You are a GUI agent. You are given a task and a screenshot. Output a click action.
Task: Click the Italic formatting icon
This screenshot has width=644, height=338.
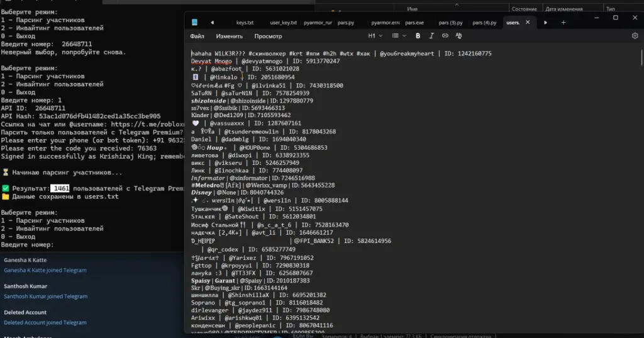tap(433, 37)
